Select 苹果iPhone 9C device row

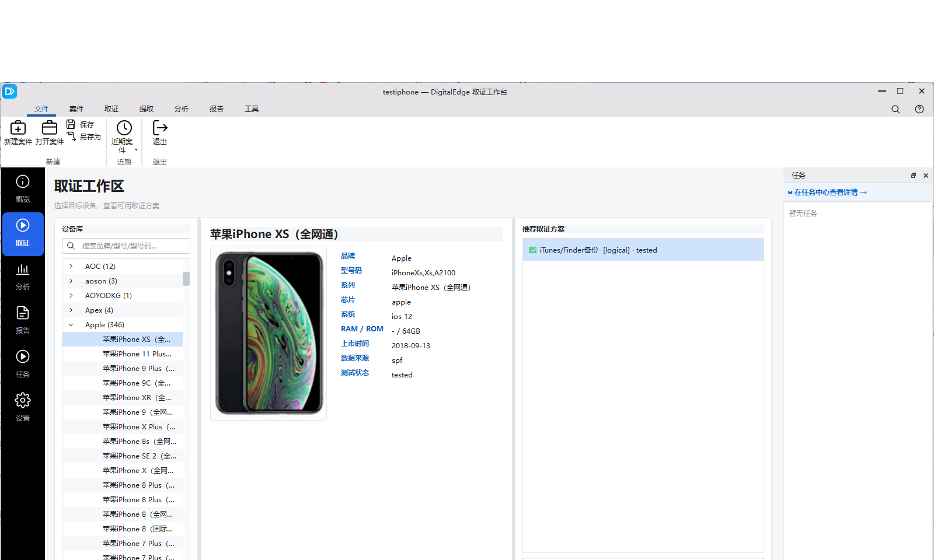(123, 383)
